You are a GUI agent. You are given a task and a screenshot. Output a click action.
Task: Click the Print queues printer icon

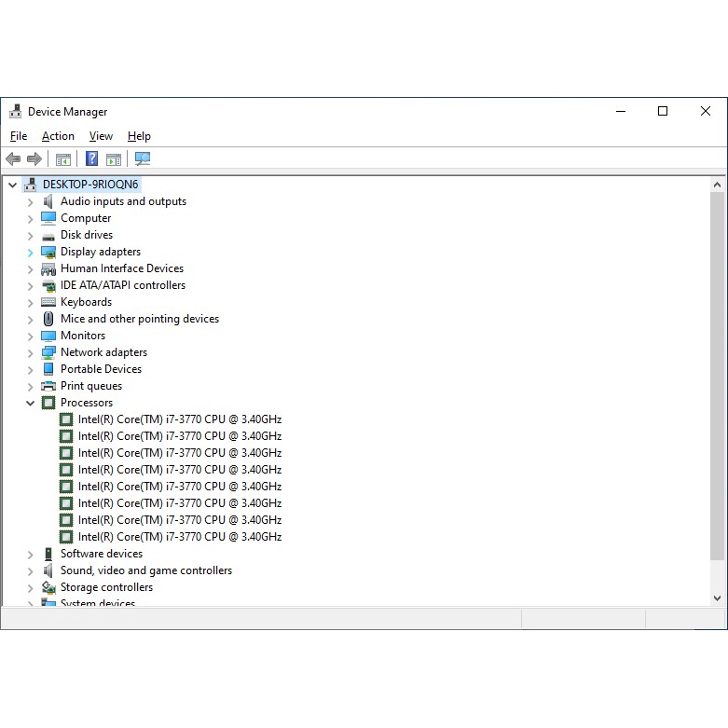coord(48,386)
